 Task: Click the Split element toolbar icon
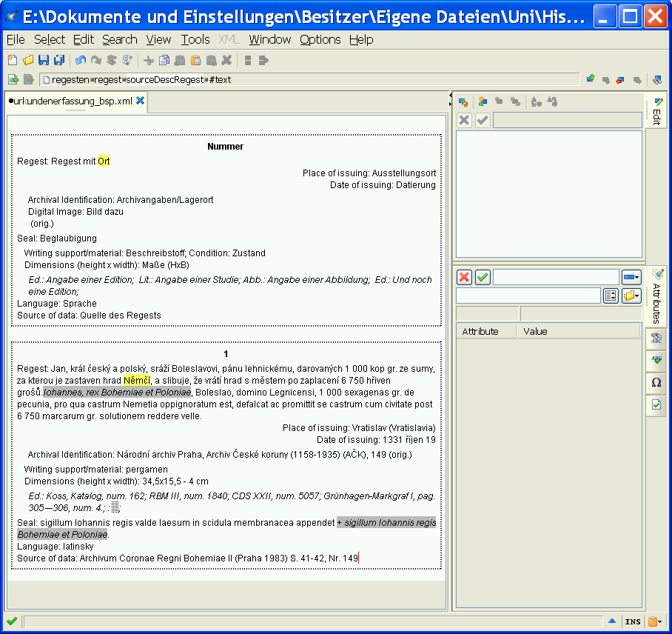click(248, 61)
